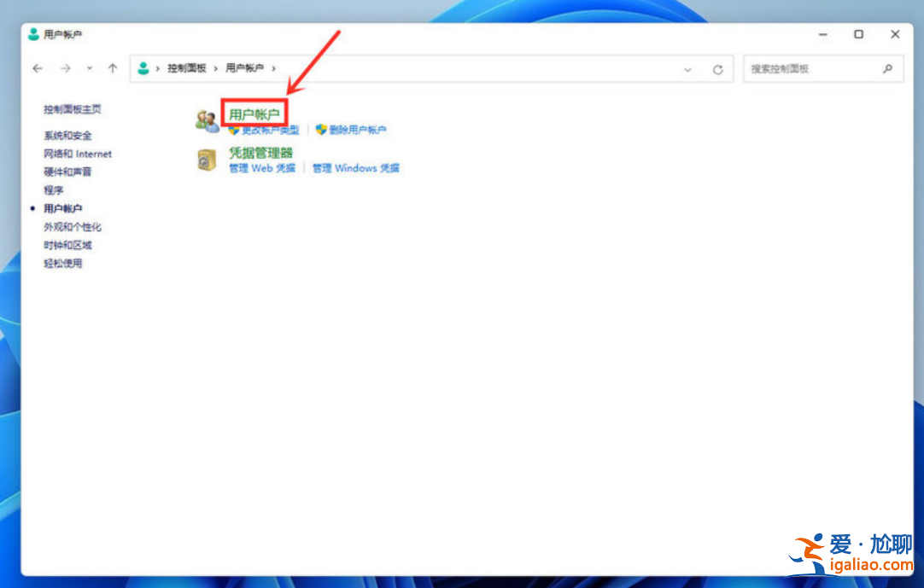Click the up-one-level arrow icon
Screen dimensions: 924x588
point(112,68)
